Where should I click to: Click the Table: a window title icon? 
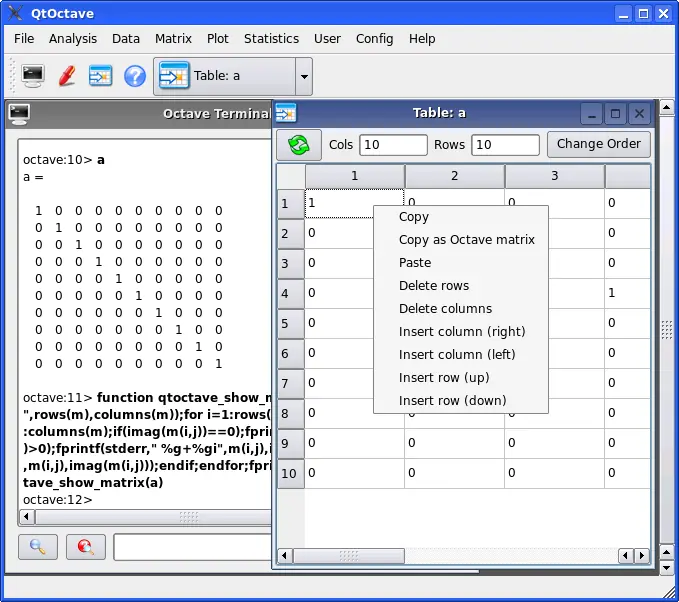click(286, 113)
